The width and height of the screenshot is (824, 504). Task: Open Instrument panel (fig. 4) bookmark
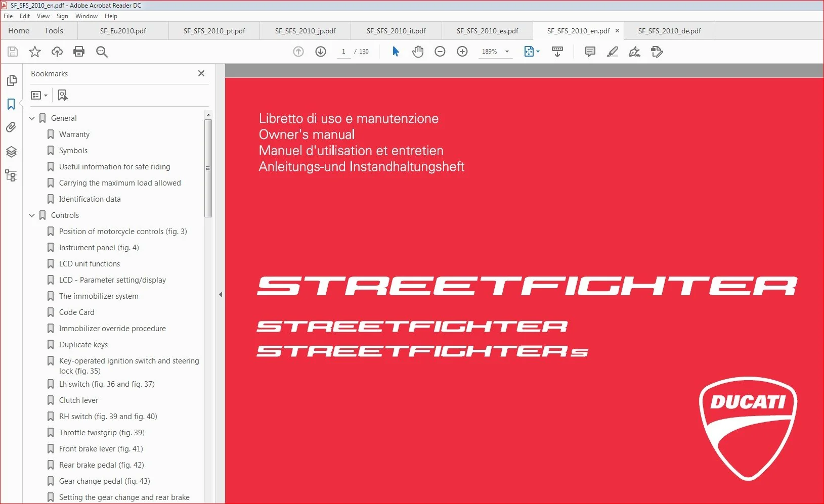tap(99, 248)
